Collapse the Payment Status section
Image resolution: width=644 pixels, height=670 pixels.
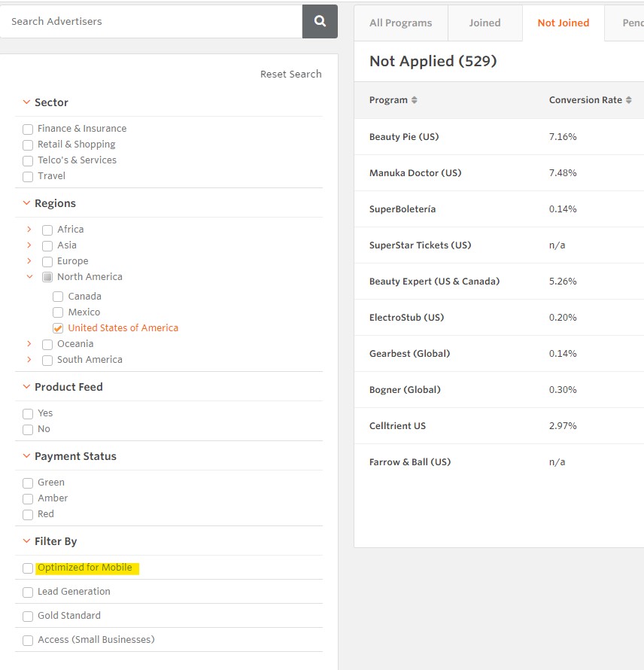[26, 456]
